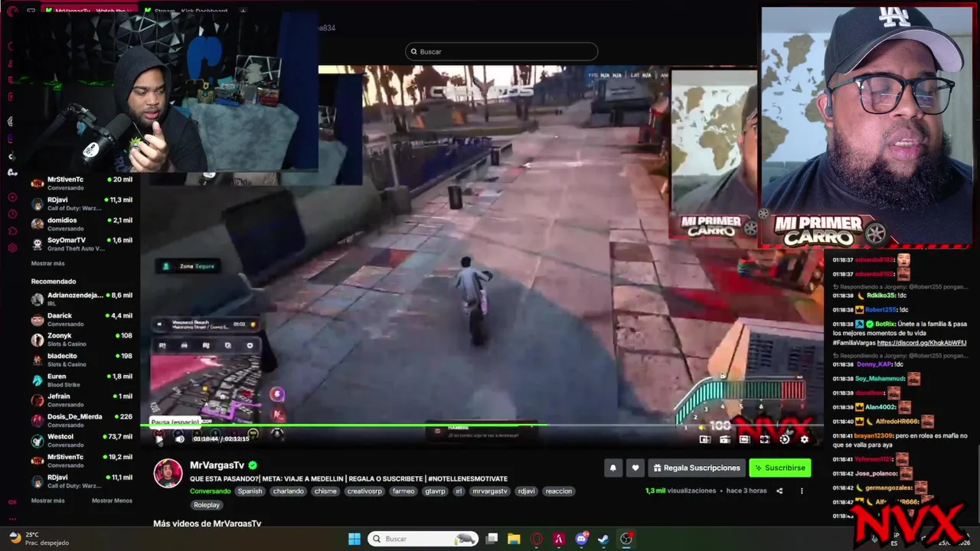Collapse recommended list with Mostrar Menos
Screen dimensions: 980x551
coord(112,500)
